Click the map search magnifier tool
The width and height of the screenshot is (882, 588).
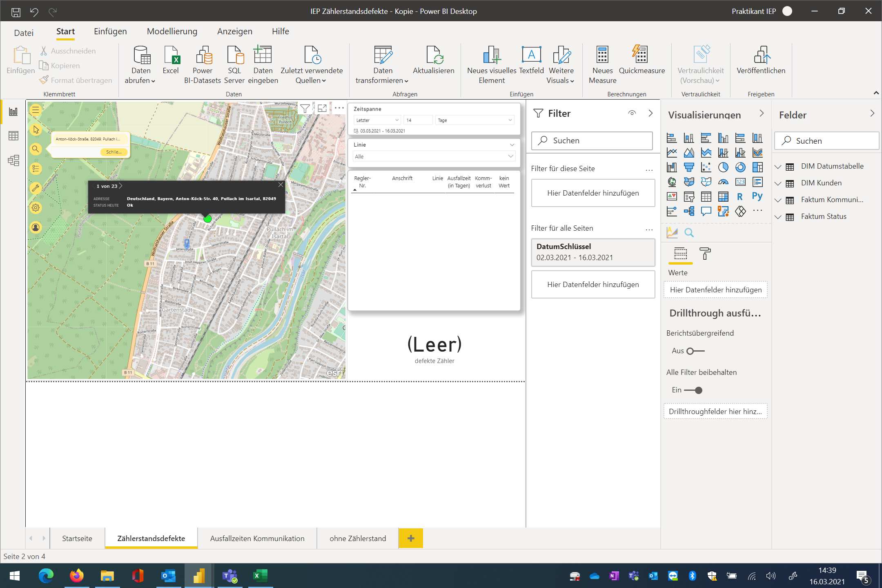(x=36, y=149)
